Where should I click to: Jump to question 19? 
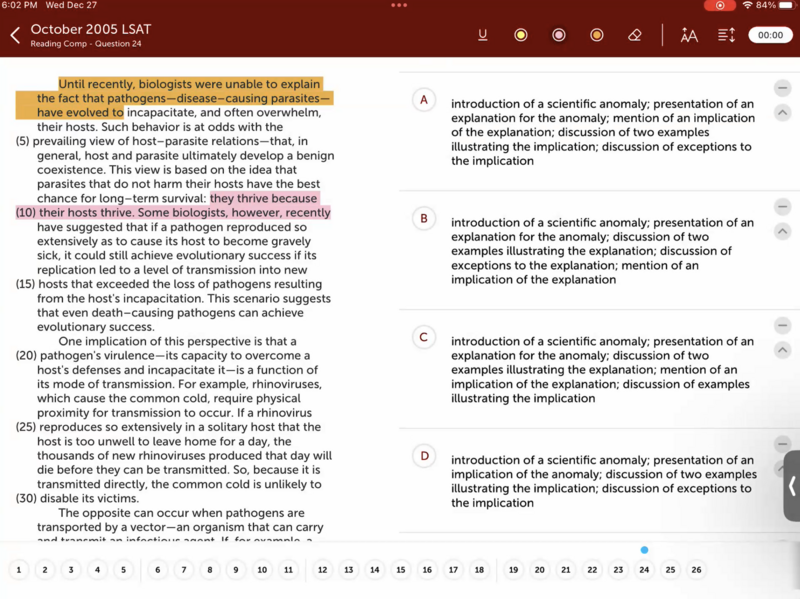[x=514, y=570]
